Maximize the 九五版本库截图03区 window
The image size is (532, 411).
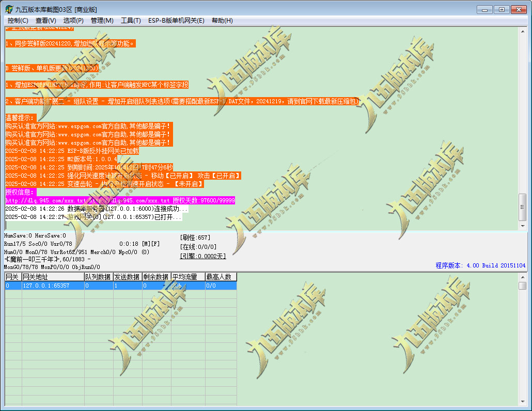tap(502, 9)
